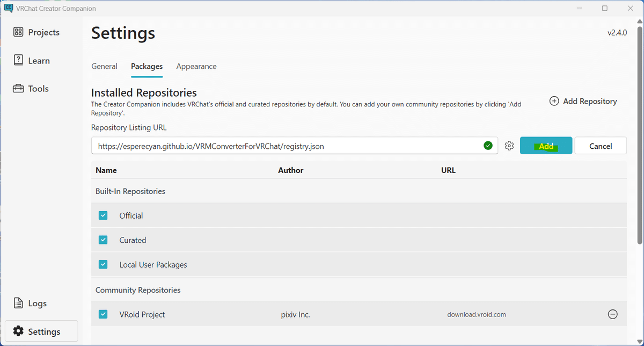Click the Name column header

click(106, 170)
